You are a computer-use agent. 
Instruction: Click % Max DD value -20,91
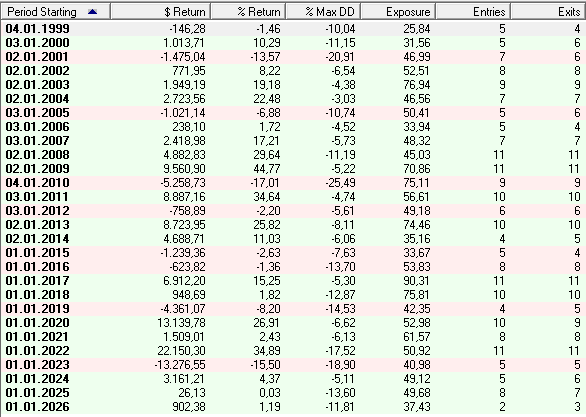(340, 57)
